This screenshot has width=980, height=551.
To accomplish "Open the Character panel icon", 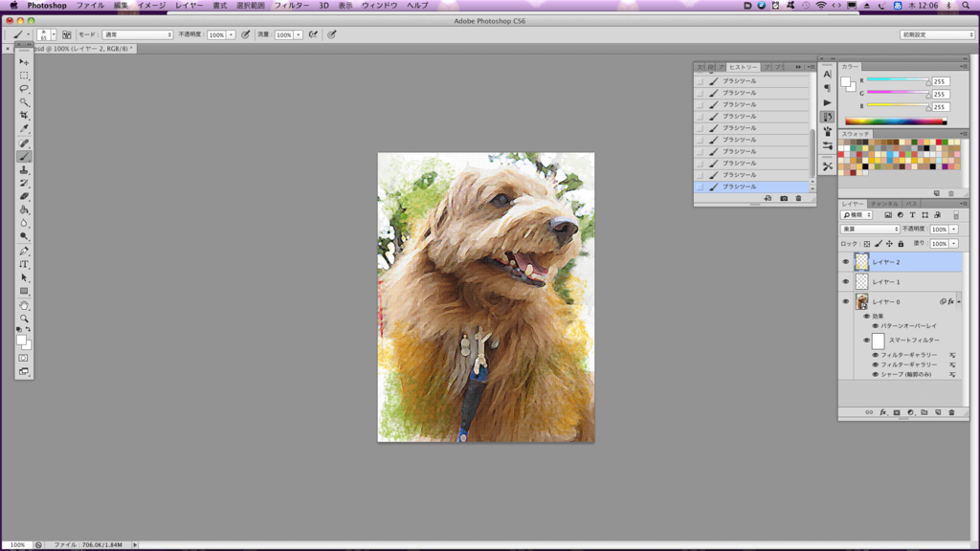I will pos(828,74).
